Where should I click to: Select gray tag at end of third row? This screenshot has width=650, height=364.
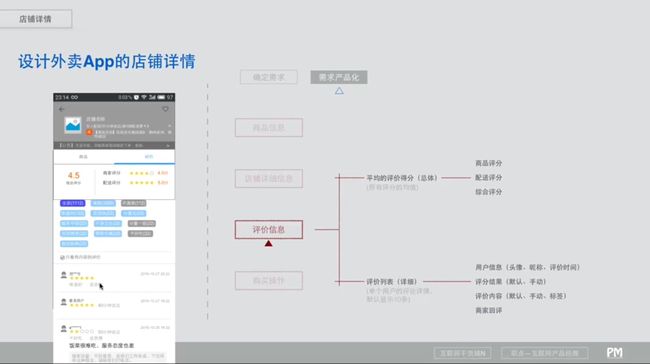point(142,223)
